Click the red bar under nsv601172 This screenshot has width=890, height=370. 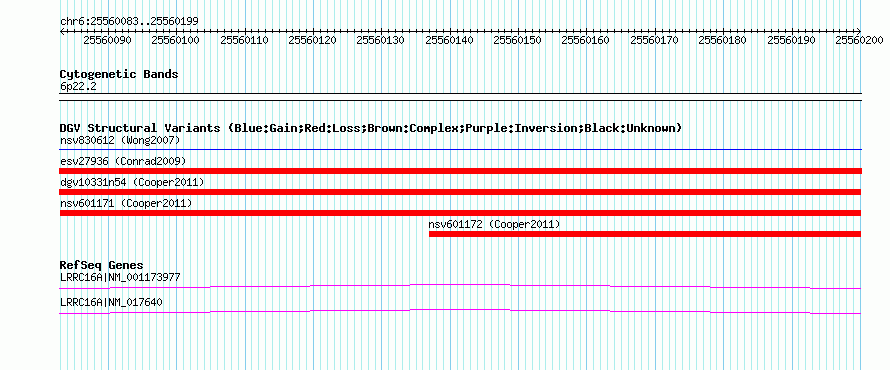pos(645,234)
